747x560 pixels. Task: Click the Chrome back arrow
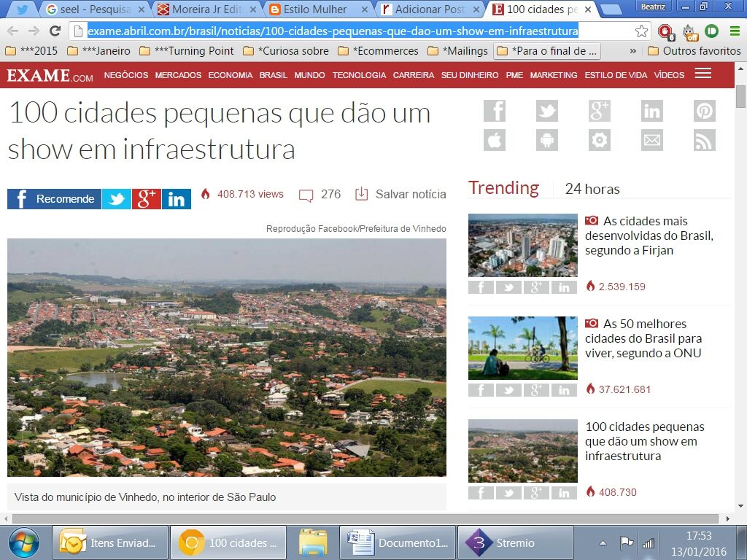pyautogui.click(x=13, y=31)
